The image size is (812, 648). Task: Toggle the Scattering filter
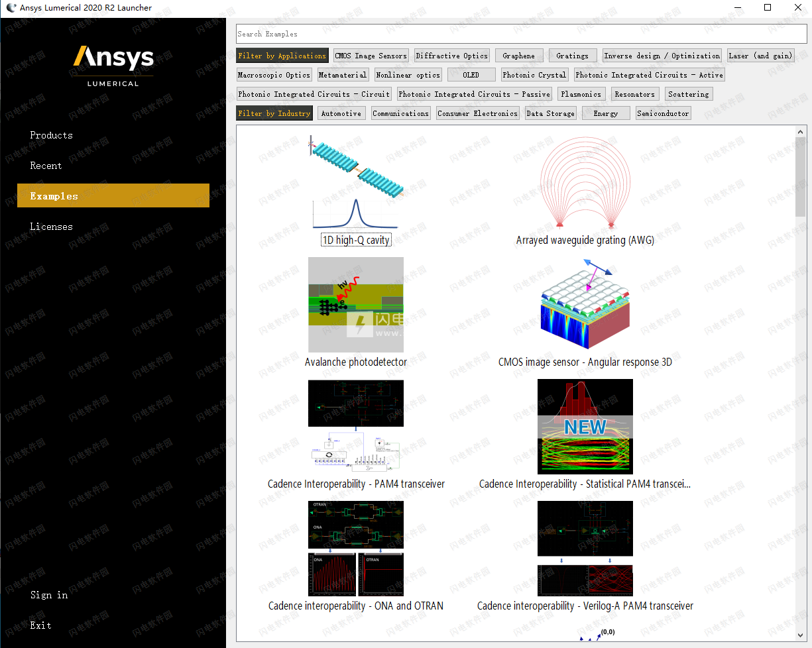click(x=689, y=94)
